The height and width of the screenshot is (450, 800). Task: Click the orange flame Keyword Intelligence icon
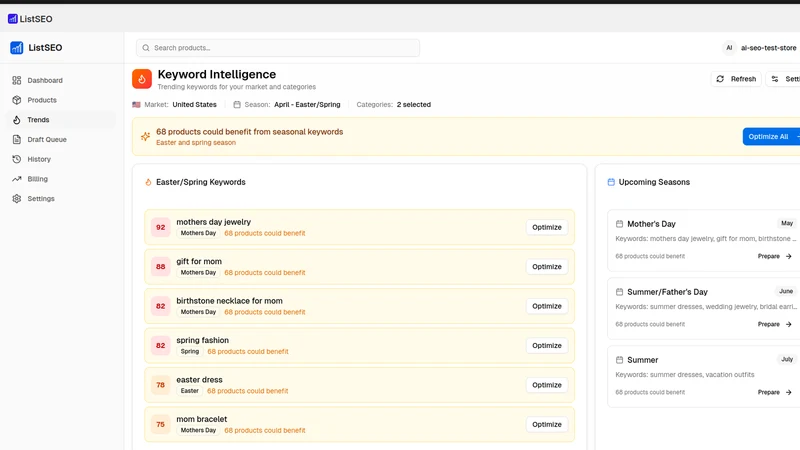pos(142,79)
